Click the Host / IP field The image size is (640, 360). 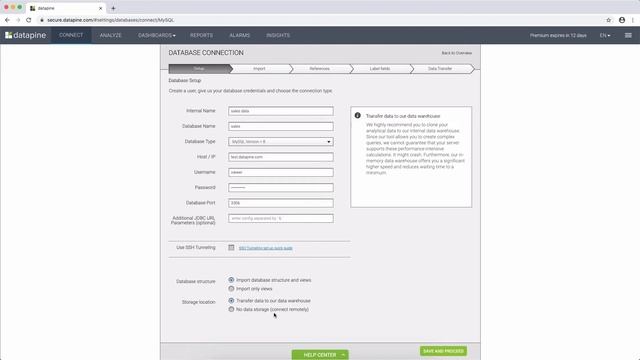click(x=281, y=157)
